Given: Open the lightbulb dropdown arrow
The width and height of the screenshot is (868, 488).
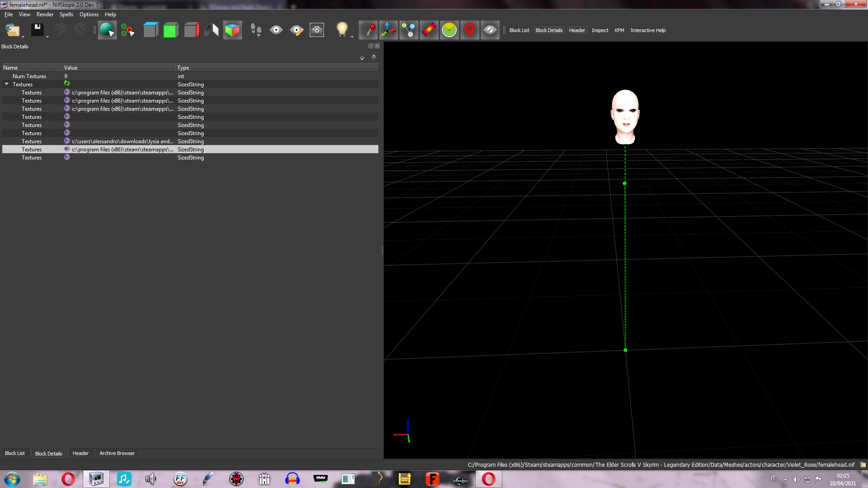Looking at the screenshot, I should point(352,36).
